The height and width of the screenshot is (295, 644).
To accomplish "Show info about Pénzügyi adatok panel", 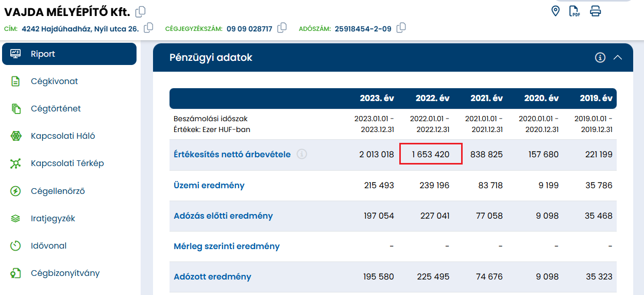I will tap(600, 58).
